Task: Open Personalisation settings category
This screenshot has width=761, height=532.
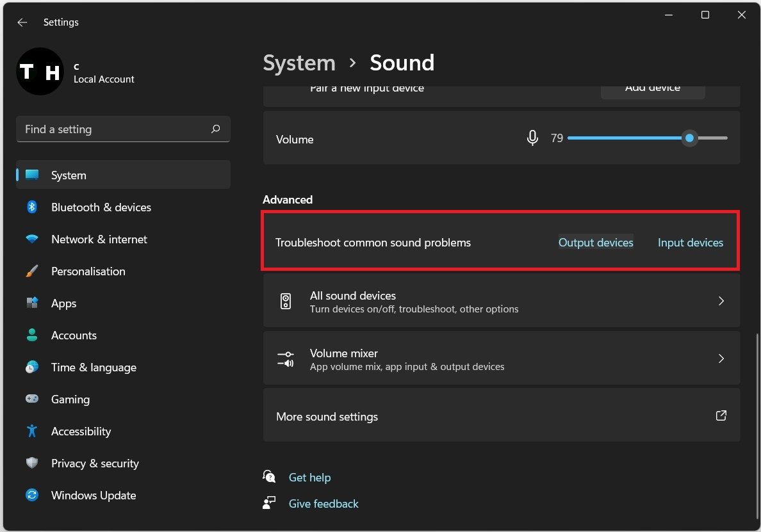Action: click(88, 271)
